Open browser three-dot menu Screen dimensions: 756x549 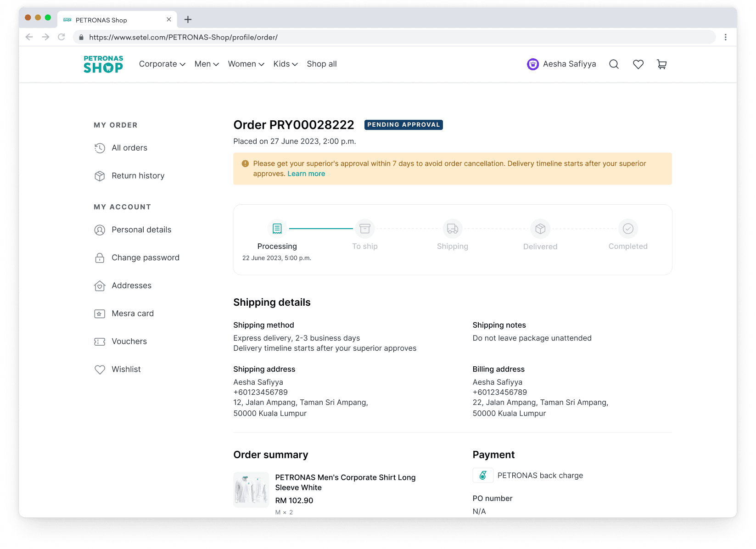[725, 37]
